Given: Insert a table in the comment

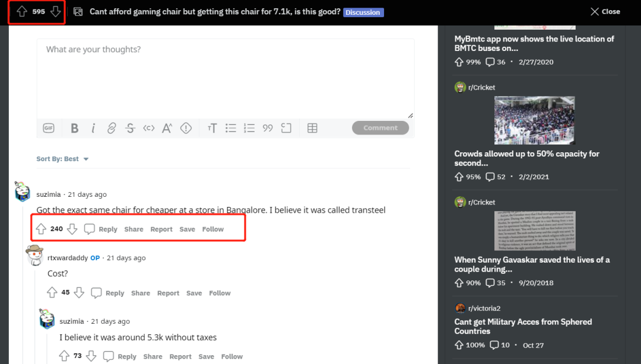Looking at the screenshot, I should pyautogui.click(x=312, y=128).
